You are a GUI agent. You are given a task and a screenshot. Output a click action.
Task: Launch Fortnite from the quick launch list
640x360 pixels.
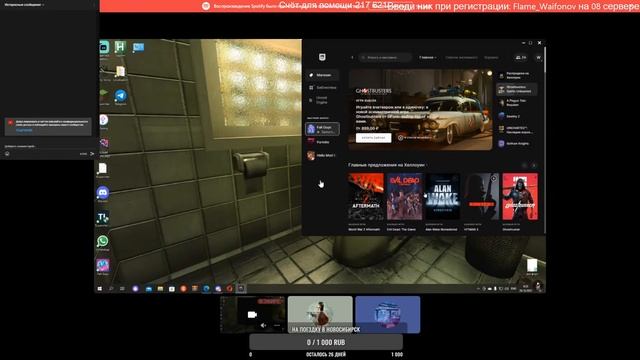[x=322, y=142]
